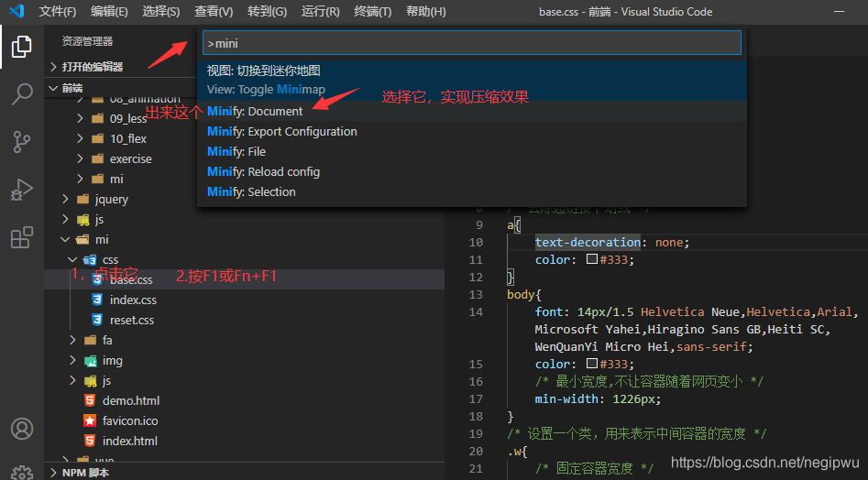868x480 pixels.
Task: Collapse the css folder chevron
Action: [72, 259]
